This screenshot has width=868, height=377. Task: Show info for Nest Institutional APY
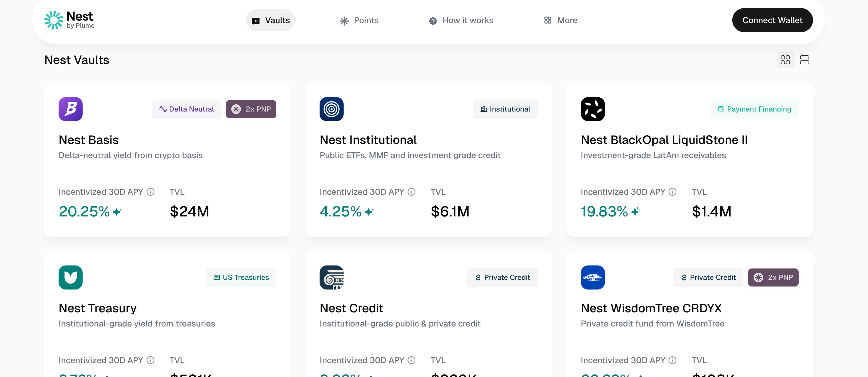coord(411,192)
